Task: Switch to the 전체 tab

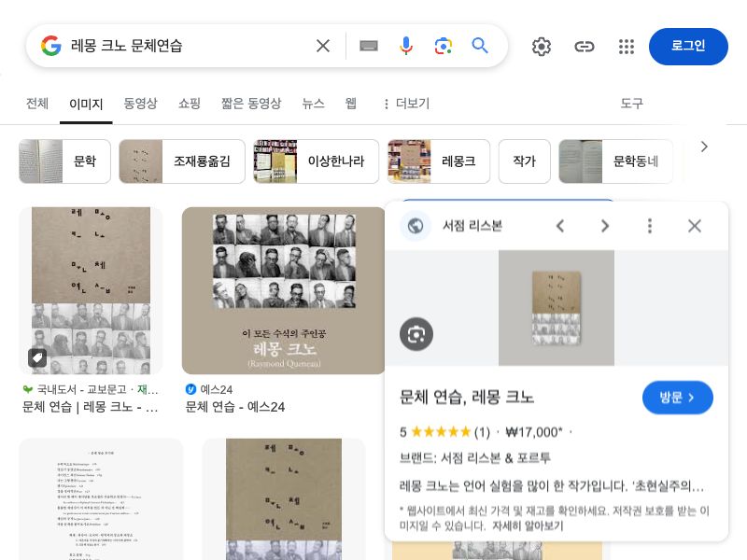Action: pos(37,104)
